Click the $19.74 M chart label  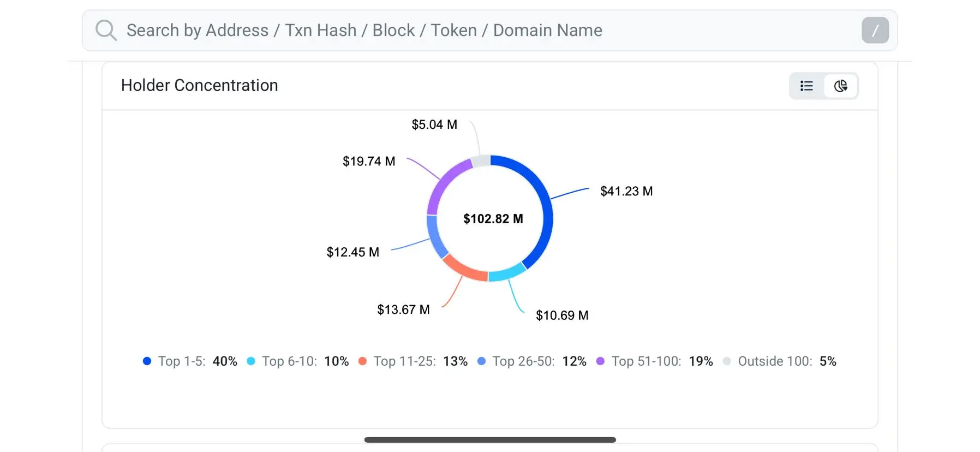(369, 161)
